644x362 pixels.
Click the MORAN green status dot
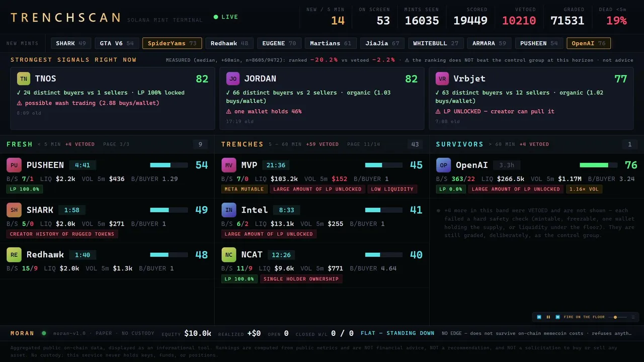click(44, 333)
